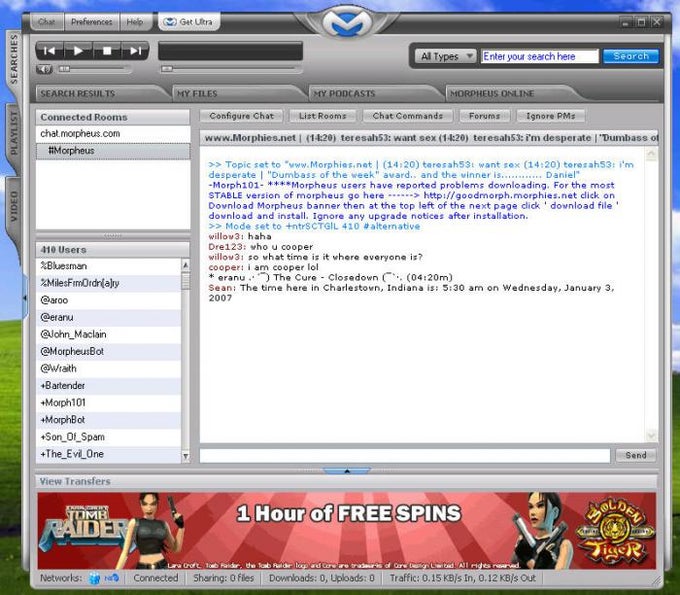Open the Help menu

[135, 22]
